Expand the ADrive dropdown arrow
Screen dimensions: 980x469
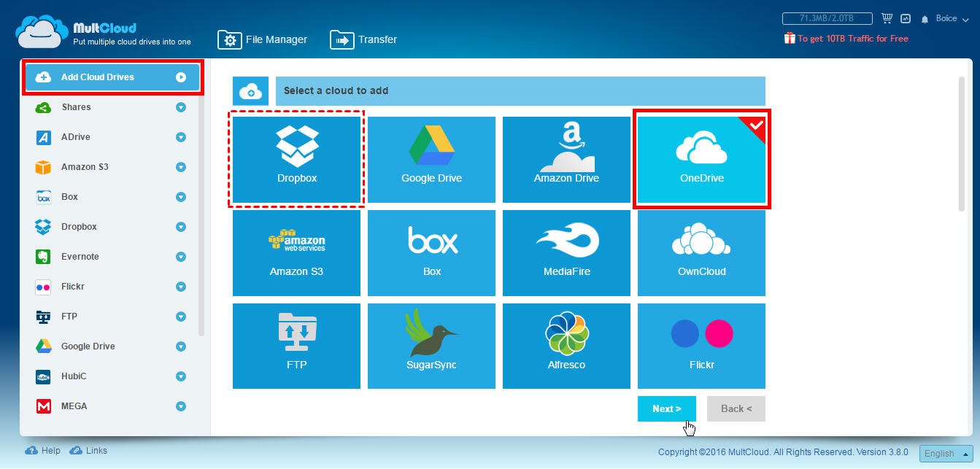point(181,137)
